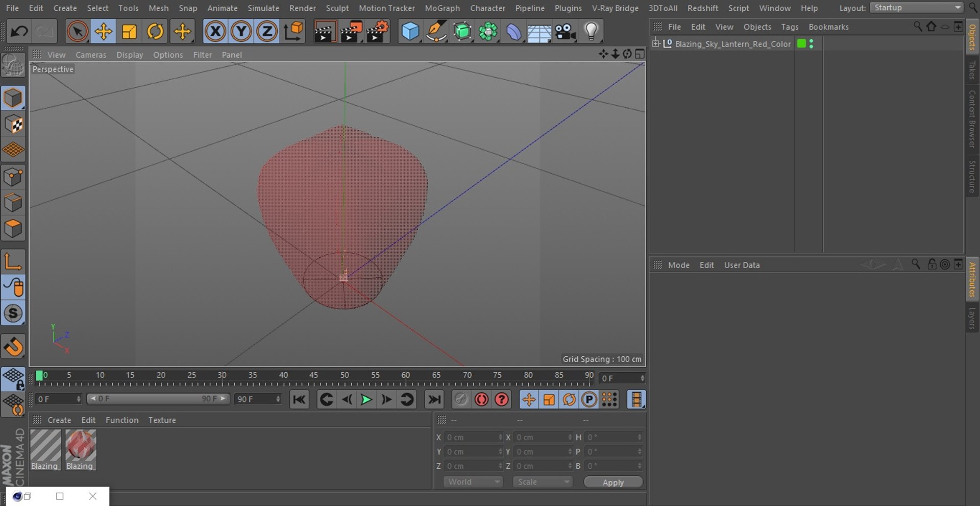The height and width of the screenshot is (506, 980).
Task: Click the timeline preview range slider
Action: click(158, 398)
